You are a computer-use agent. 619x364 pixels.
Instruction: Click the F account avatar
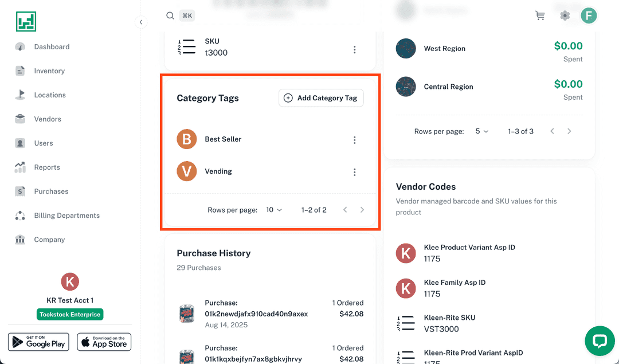click(589, 15)
